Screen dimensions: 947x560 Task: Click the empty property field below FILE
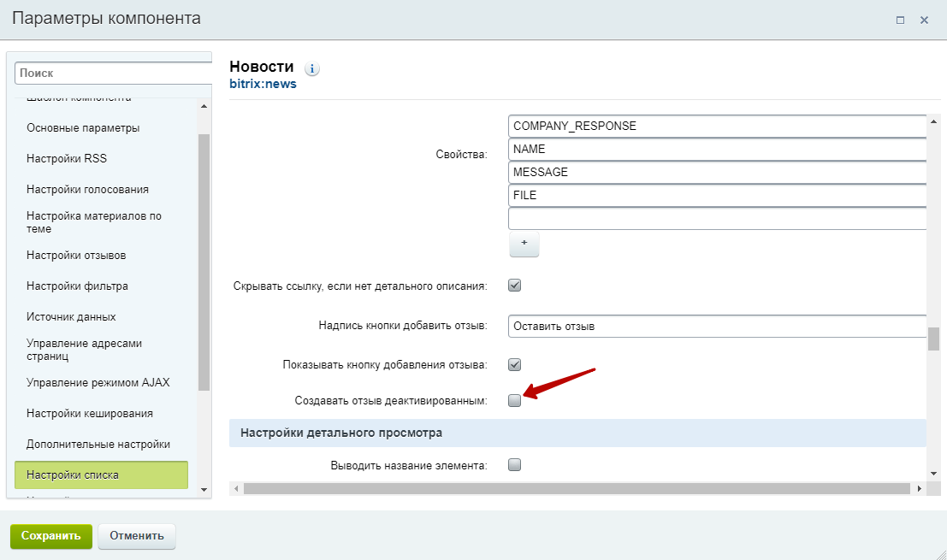[x=718, y=219]
